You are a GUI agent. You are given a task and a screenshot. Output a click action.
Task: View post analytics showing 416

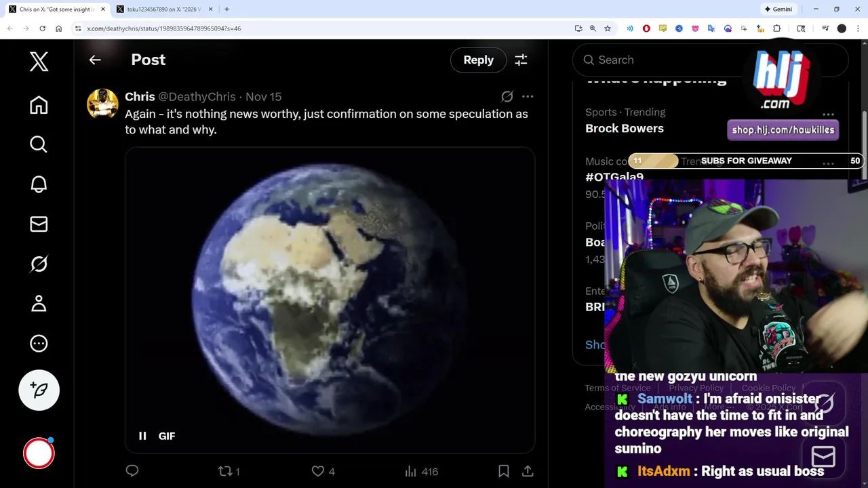click(421, 471)
